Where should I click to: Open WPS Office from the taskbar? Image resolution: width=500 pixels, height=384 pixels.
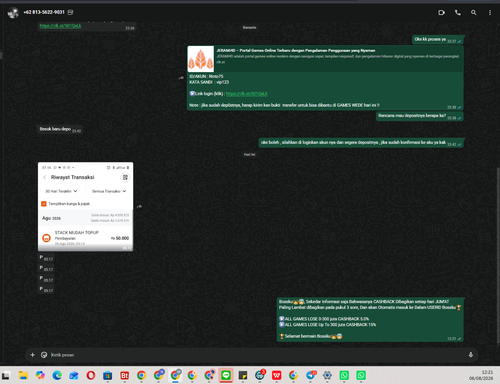[277, 376]
